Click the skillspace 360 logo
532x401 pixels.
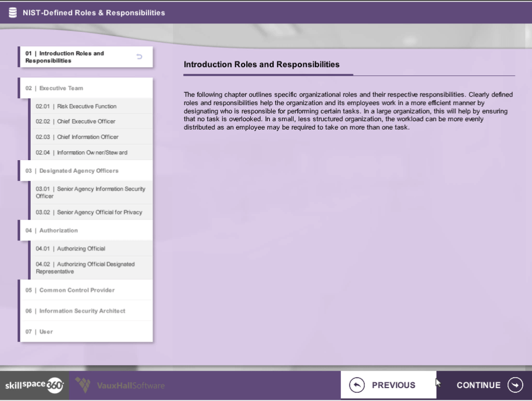(34, 385)
